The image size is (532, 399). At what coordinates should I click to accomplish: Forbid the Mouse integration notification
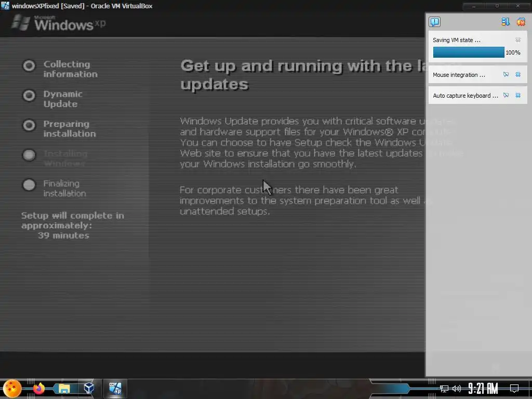(x=506, y=74)
